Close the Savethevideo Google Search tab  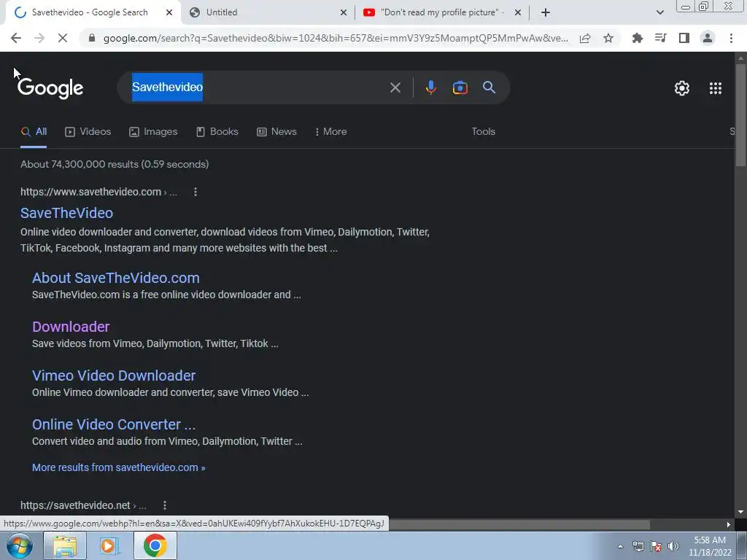tap(169, 13)
